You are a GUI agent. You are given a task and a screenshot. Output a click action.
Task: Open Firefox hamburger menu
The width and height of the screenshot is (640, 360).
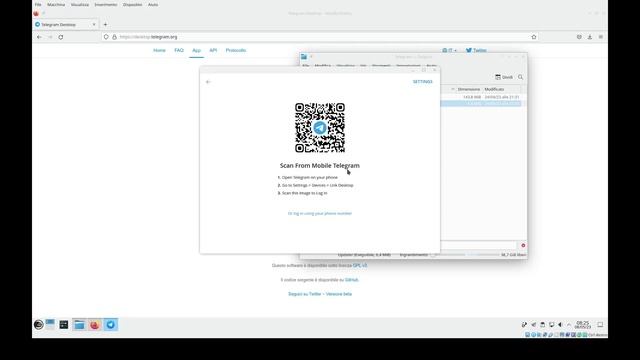[x=601, y=37]
